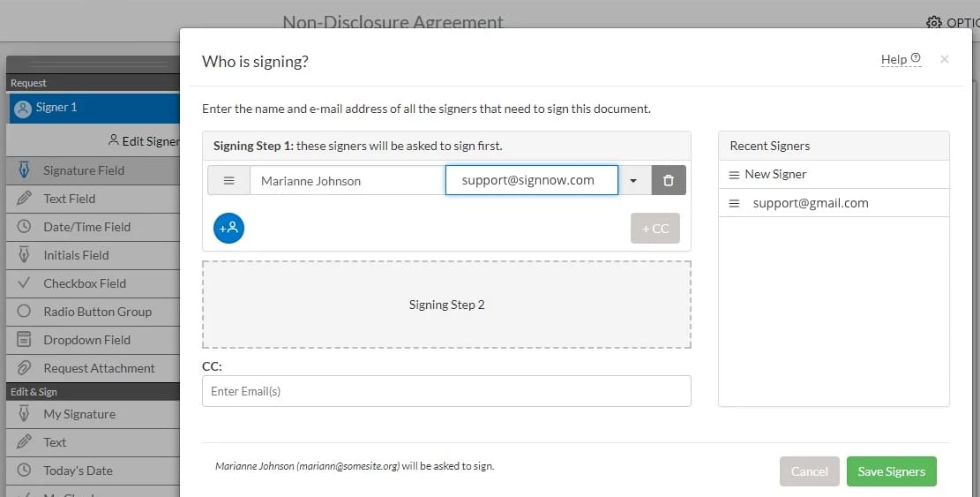Image resolution: width=980 pixels, height=497 pixels.
Task: Pick New Signer in Recent Signers list
Action: click(775, 174)
